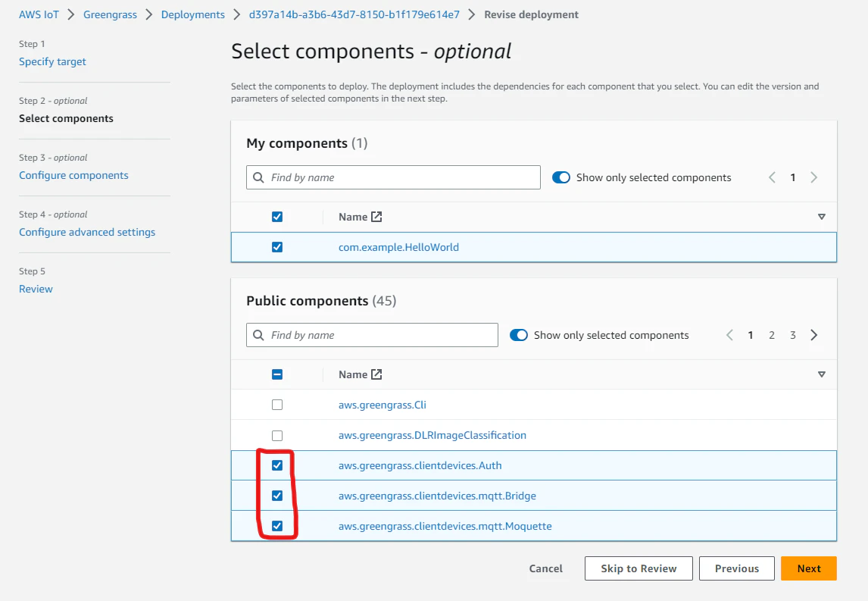868x601 pixels.
Task: Open aws.greengrass.Cli component link
Action: (382, 405)
